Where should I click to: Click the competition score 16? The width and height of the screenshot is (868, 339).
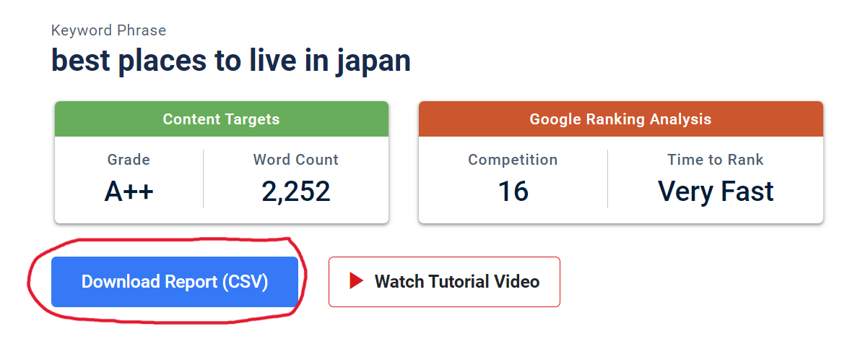pyautogui.click(x=513, y=192)
